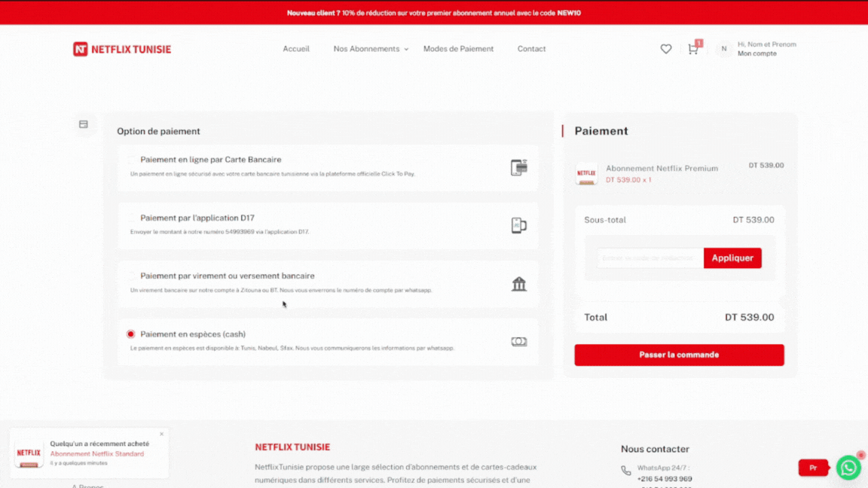
Task: Click the red Pr floating button
Action: point(813,468)
